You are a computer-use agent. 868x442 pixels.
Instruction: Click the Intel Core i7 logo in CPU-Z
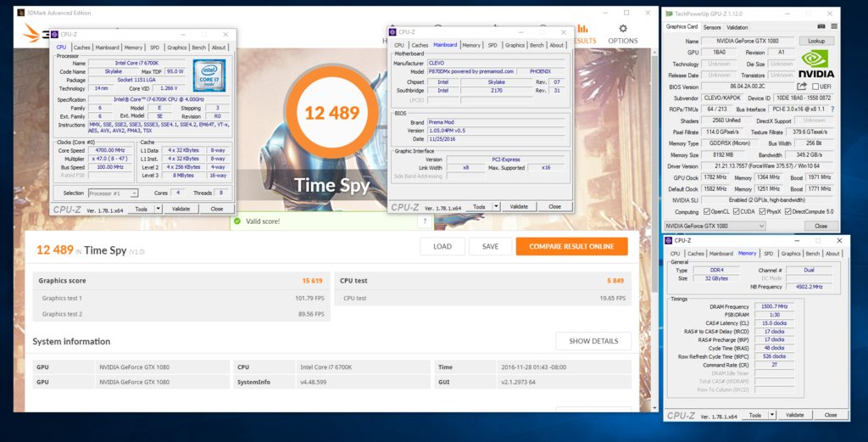coord(209,76)
